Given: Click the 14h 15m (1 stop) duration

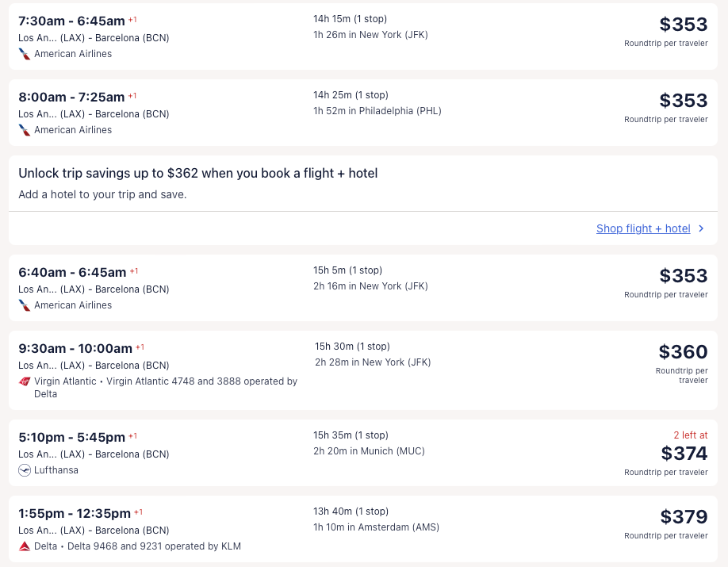Looking at the screenshot, I should click(350, 19).
